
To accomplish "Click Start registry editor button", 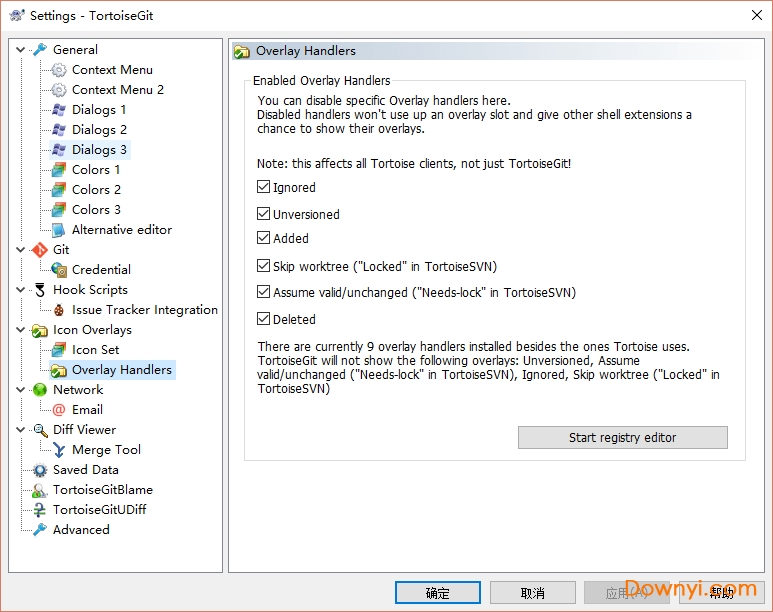I will pyautogui.click(x=623, y=437).
